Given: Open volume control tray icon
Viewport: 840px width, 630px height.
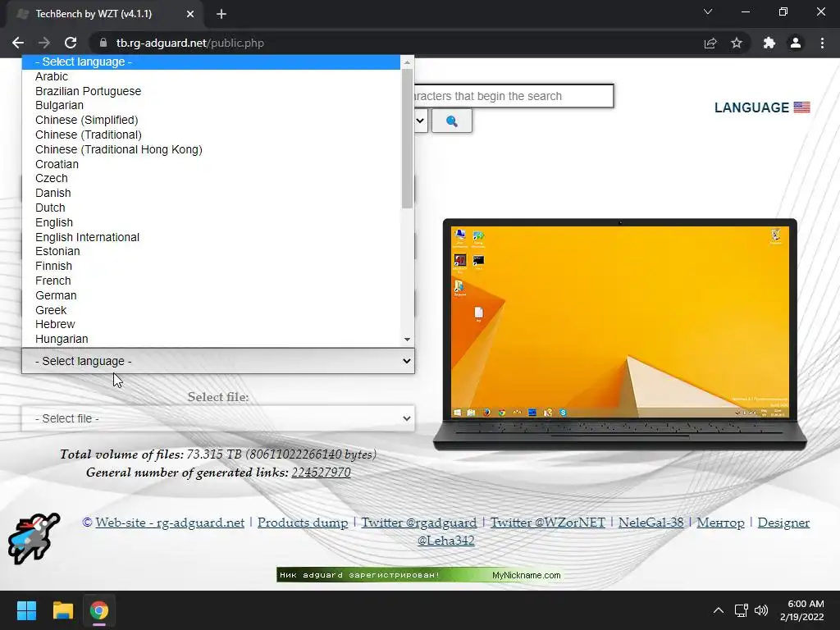Looking at the screenshot, I should [760, 610].
